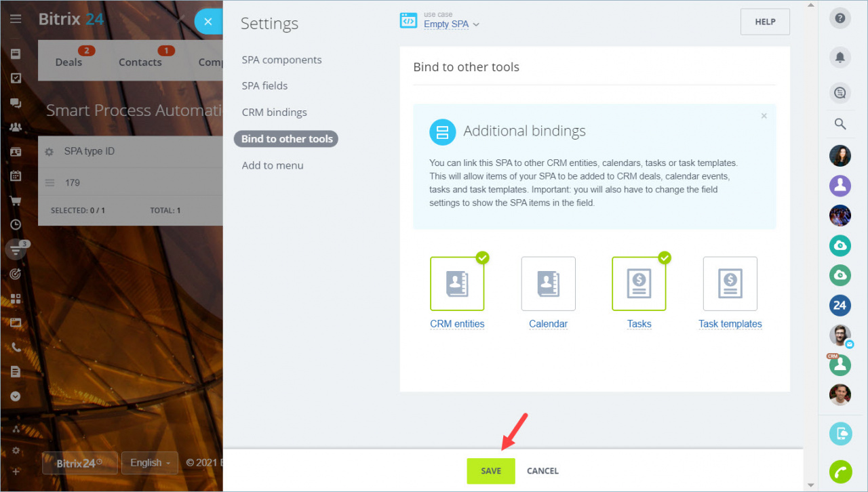Open Telephony phone icon in left sidebar
This screenshot has height=492, width=868.
coord(16,348)
